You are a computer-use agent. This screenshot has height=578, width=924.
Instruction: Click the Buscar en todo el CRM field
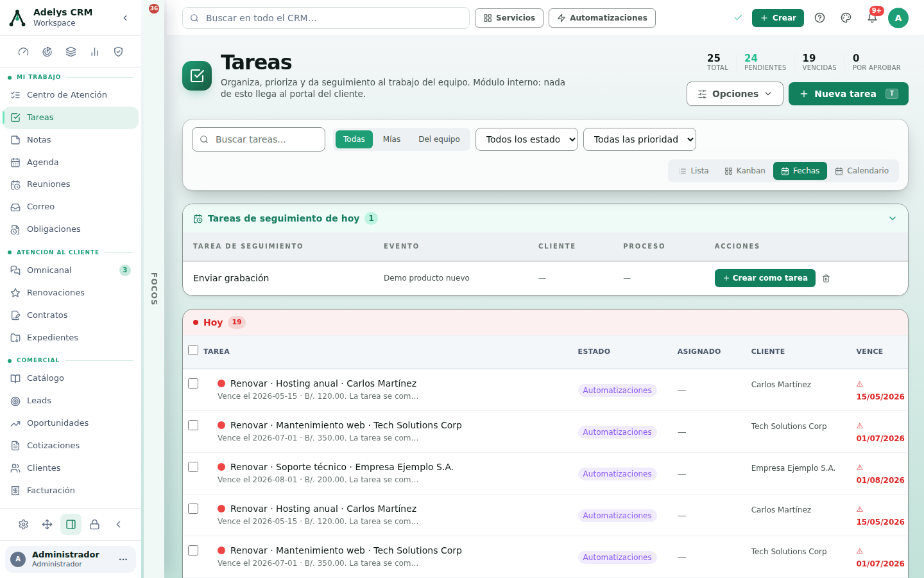[x=326, y=18]
